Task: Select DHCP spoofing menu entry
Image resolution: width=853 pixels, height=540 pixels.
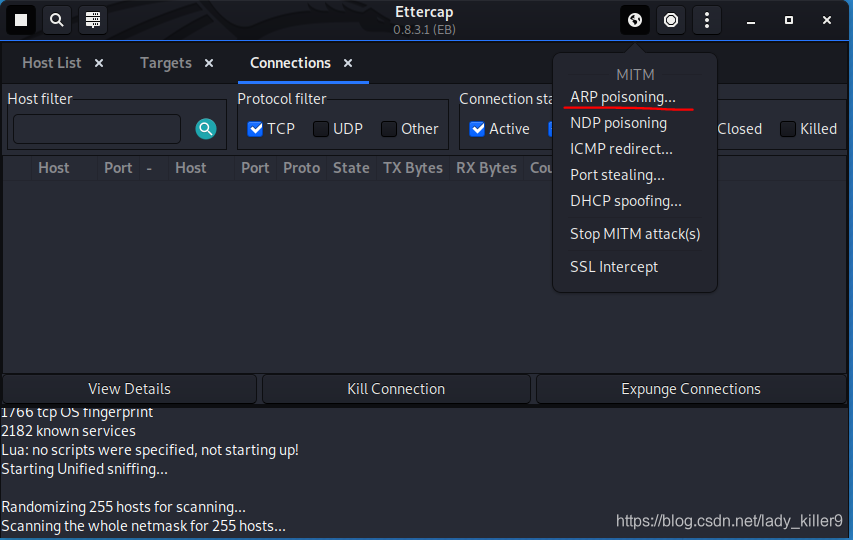Action: (626, 201)
